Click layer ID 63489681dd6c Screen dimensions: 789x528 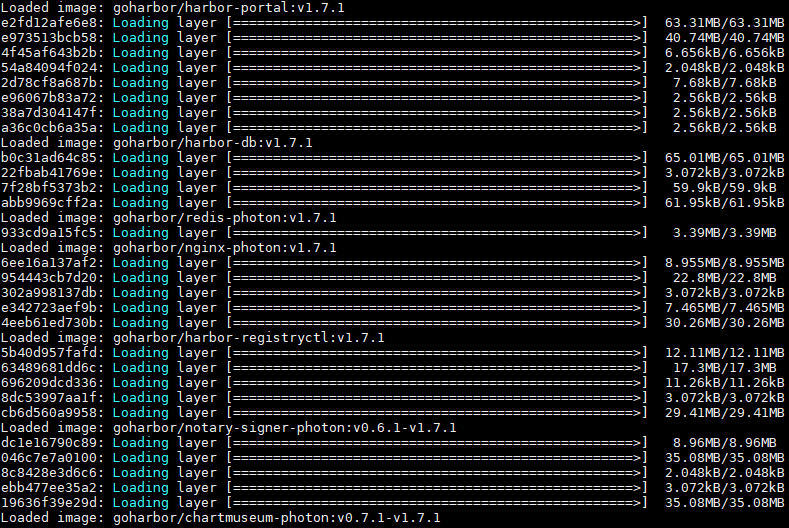pos(49,368)
